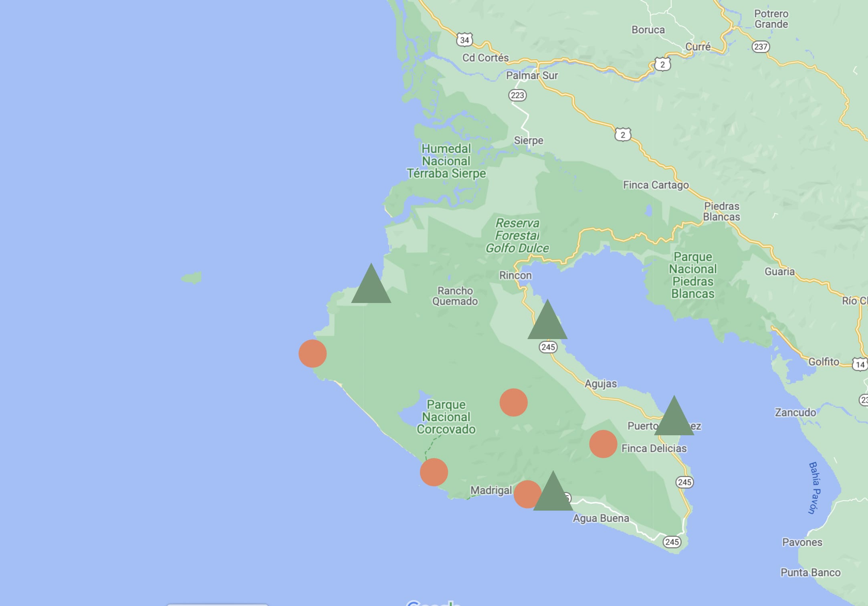Click the route 223 road shield
This screenshot has height=606, width=868.
click(517, 95)
